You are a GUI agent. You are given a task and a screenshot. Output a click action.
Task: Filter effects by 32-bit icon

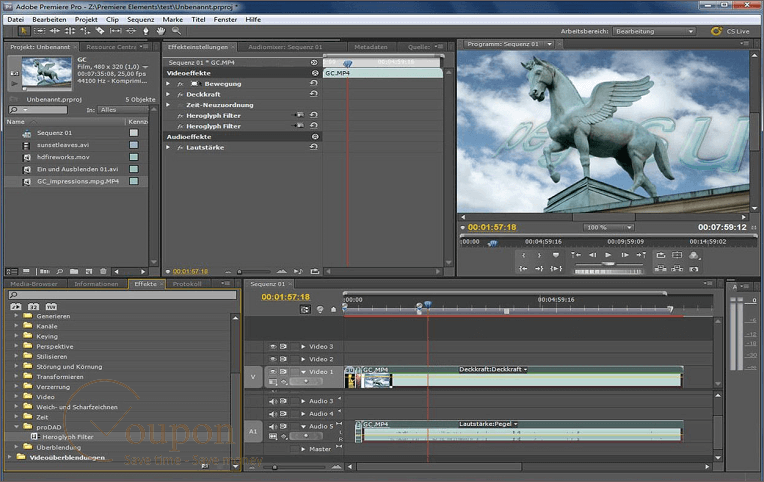point(33,307)
